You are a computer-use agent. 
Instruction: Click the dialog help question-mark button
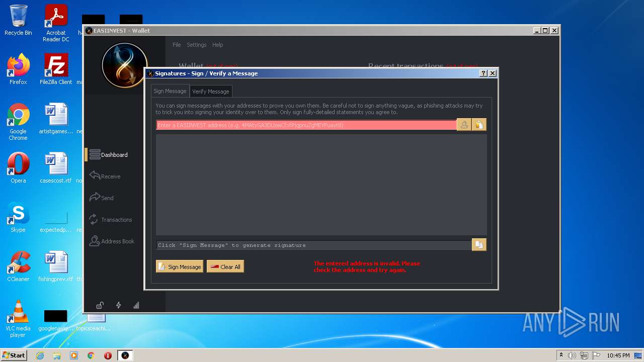pos(484,73)
